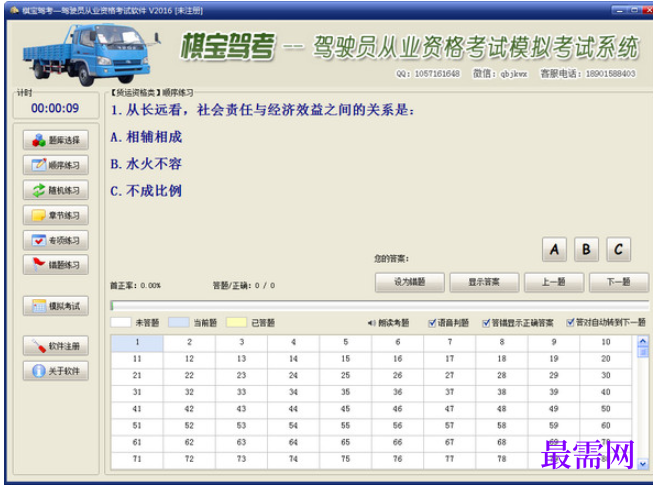Jump to question 1 in grid

[137, 343]
